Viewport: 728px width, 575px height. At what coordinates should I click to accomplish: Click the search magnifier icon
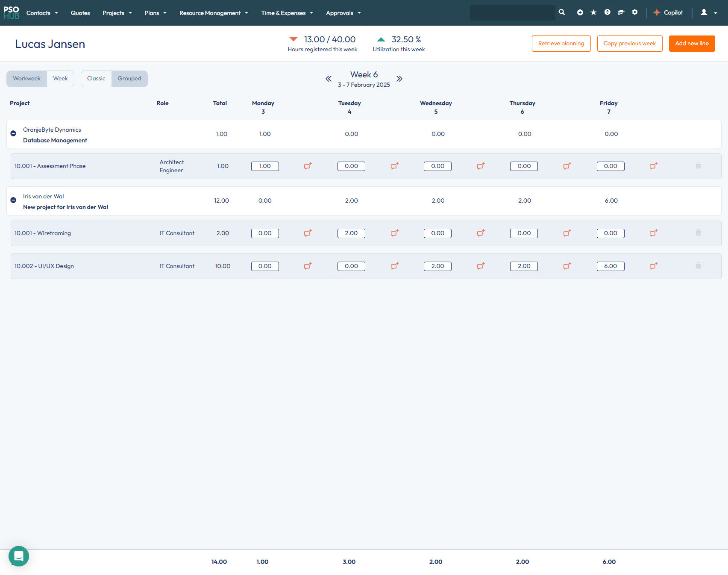[562, 12]
